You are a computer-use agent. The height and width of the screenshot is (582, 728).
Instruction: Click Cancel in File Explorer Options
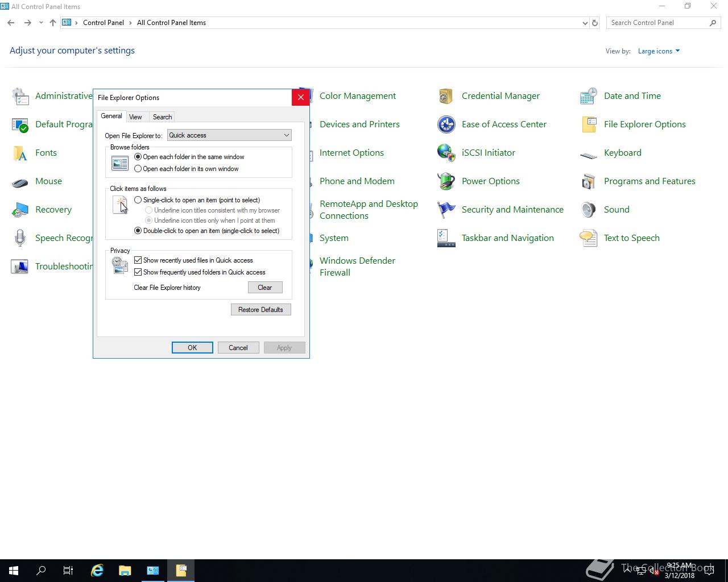(x=238, y=348)
